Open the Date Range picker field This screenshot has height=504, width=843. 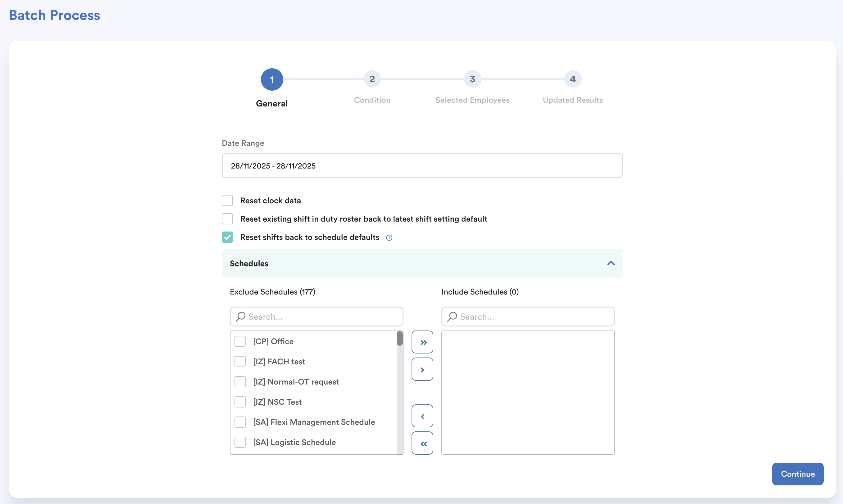(x=422, y=166)
